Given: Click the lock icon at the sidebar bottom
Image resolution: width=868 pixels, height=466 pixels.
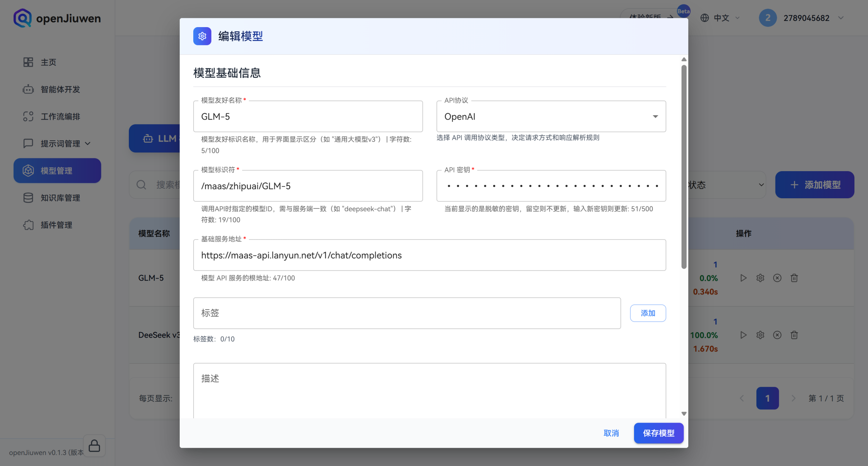Looking at the screenshot, I should pyautogui.click(x=94, y=446).
